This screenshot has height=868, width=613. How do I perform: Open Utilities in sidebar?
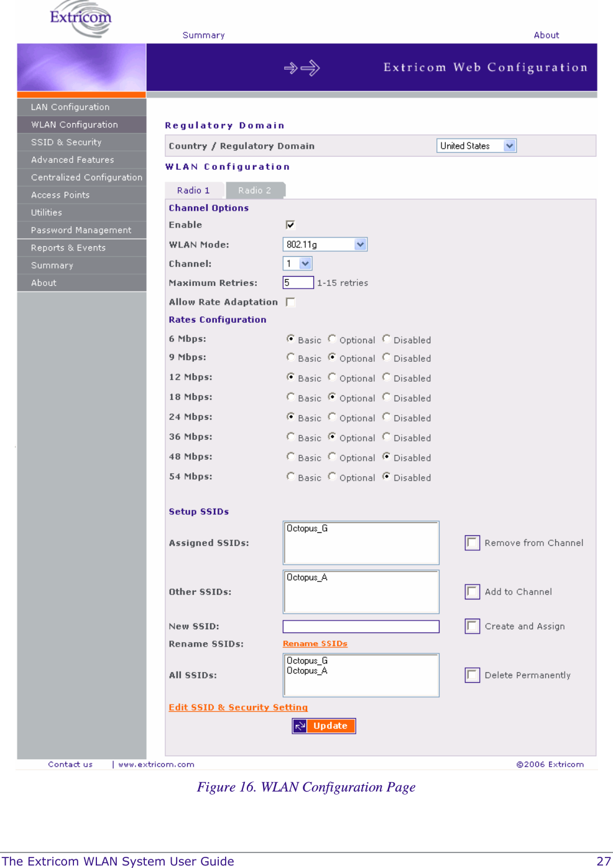(81, 213)
